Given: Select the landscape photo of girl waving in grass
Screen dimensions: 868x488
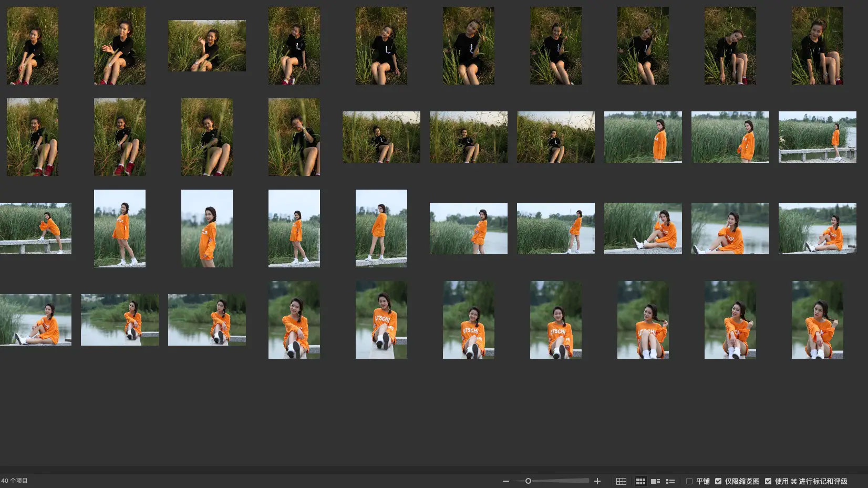Looking at the screenshot, I should click(x=207, y=46).
